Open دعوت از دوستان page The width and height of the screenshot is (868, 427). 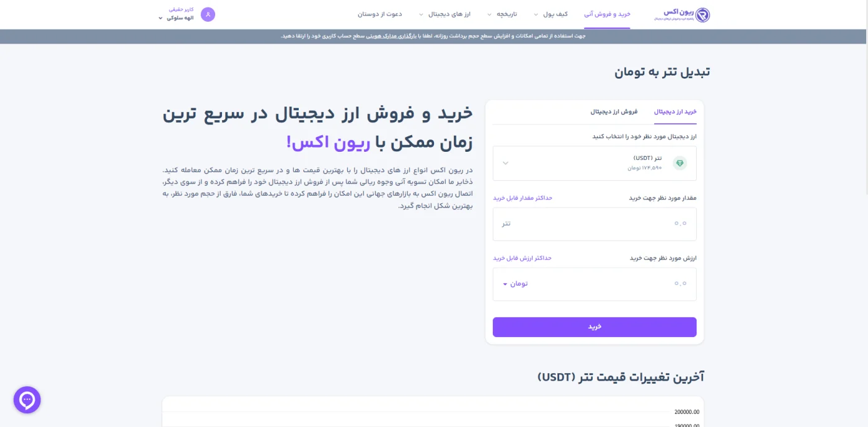point(380,14)
